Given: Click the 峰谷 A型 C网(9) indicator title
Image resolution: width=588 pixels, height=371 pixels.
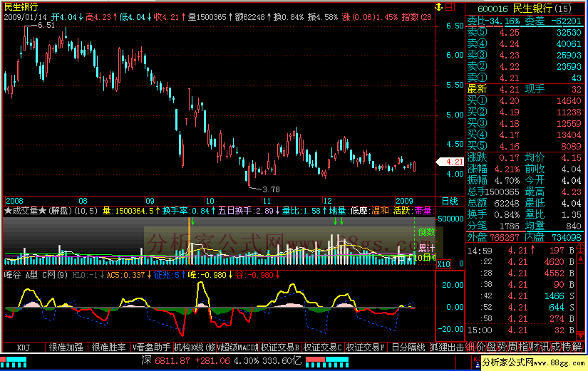Looking at the screenshot, I should pos(36,275).
